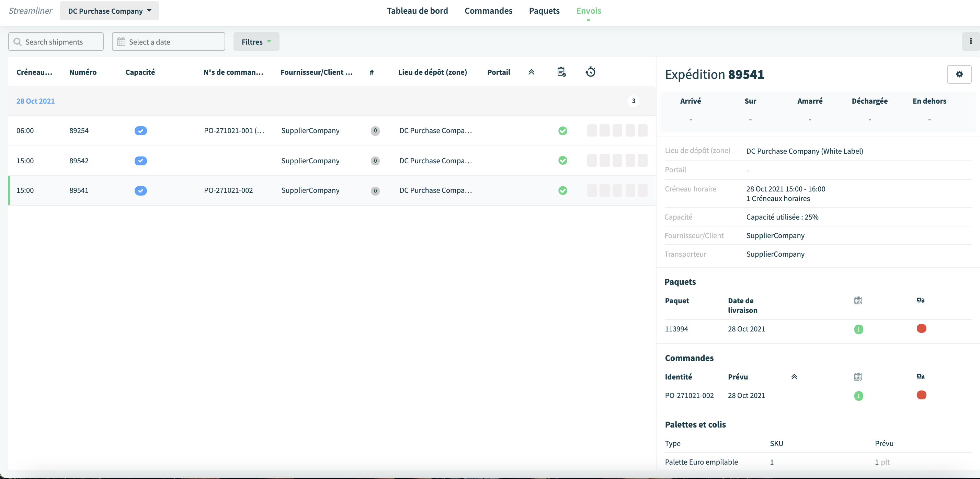This screenshot has width=980, height=479.
Task: Sort by Capacité column header
Action: [x=140, y=72]
